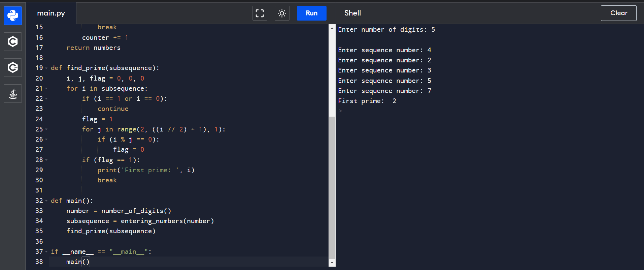This screenshot has width=644, height=270.
Task: Switch to the C++ language icon
Action: pos(13,67)
